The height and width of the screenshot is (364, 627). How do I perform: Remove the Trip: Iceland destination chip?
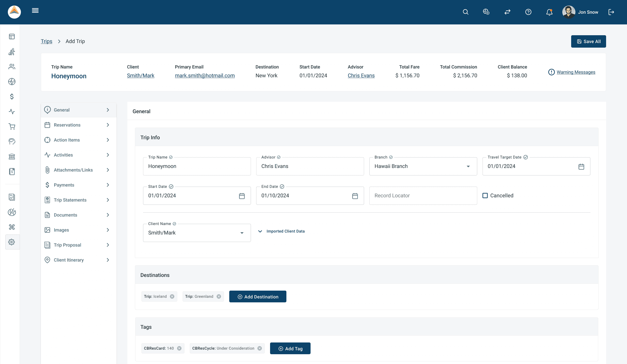point(172,296)
